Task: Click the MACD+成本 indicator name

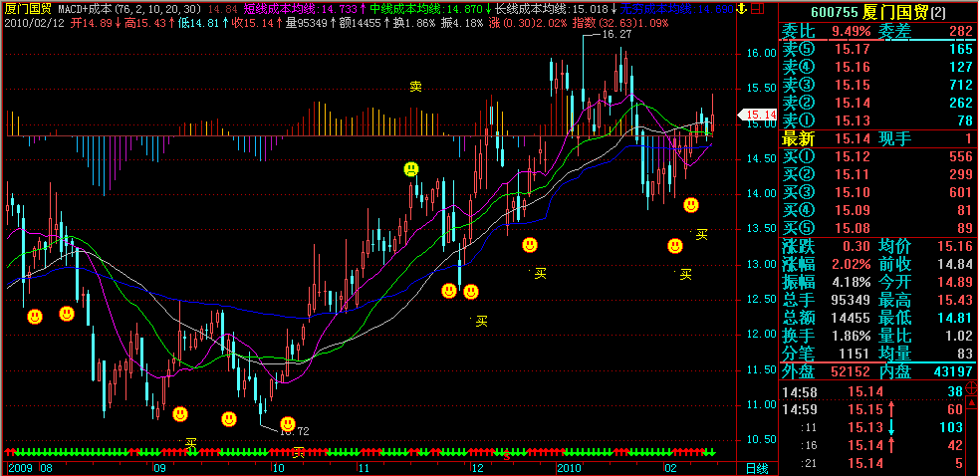Action: pyautogui.click(x=87, y=9)
